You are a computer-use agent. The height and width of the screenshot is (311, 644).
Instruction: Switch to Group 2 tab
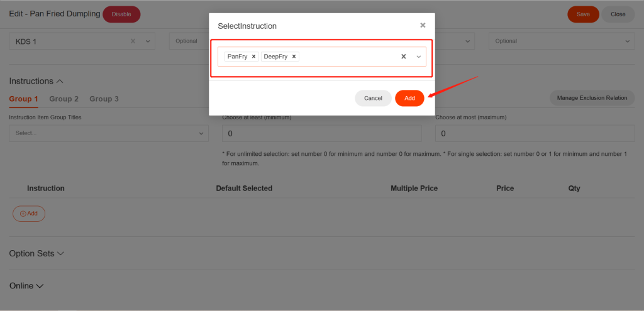click(x=64, y=99)
